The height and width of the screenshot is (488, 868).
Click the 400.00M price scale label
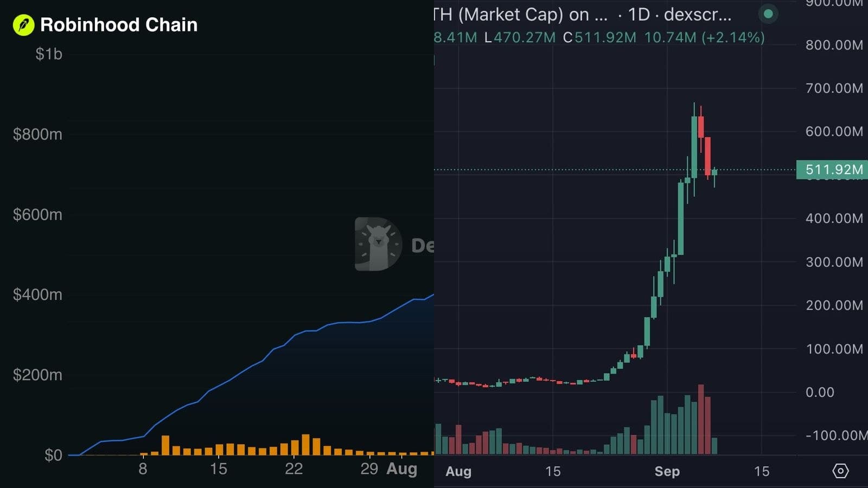[834, 219]
